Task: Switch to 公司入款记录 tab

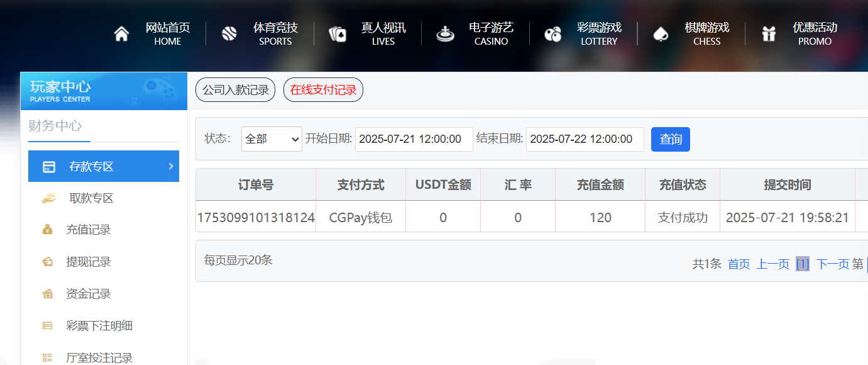Action: pos(235,90)
